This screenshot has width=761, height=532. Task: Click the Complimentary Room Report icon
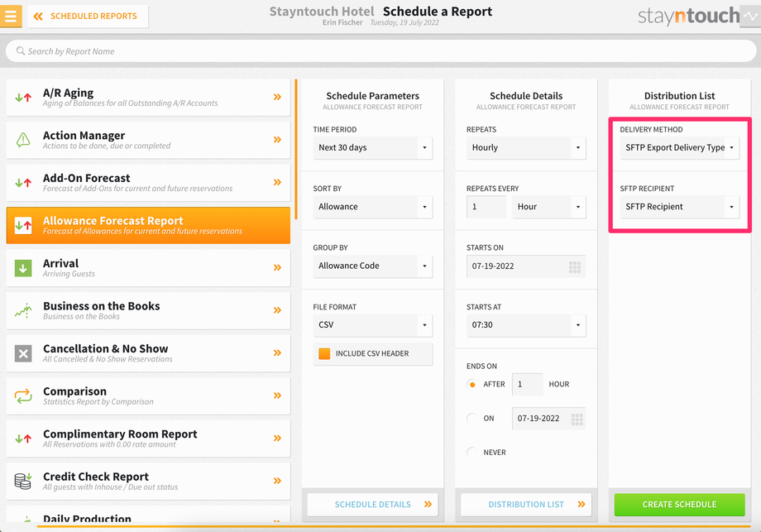[23, 439]
